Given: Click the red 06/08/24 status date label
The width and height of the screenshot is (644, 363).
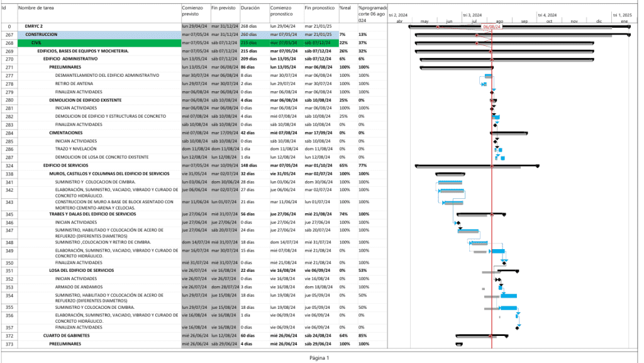Looking at the screenshot, I should click(492, 27).
